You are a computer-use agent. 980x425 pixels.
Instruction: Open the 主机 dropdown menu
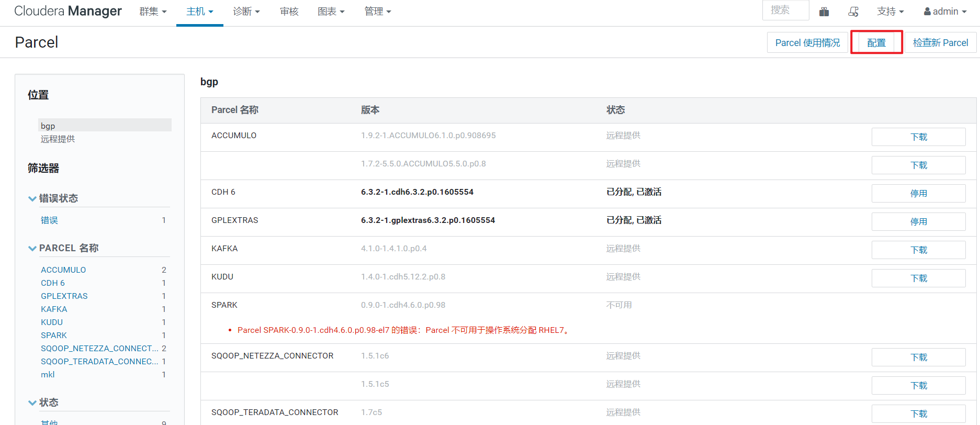(x=200, y=12)
